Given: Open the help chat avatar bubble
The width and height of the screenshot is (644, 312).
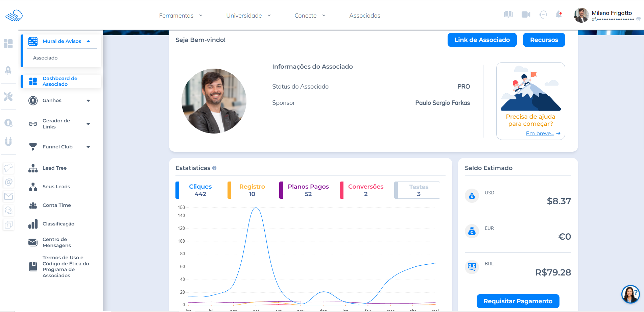Looking at the screenshot, I should coord(630,294).
